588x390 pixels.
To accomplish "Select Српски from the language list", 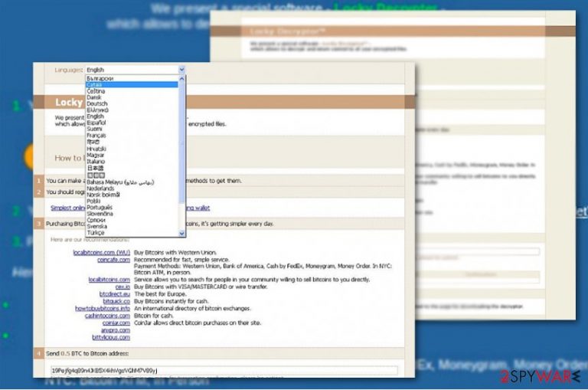I will (x=96, y=220).
